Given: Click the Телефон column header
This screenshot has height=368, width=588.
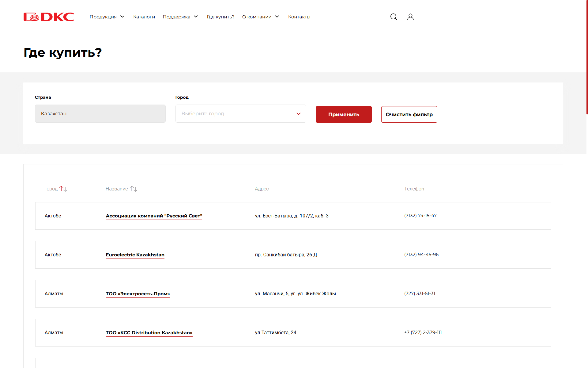Looking at the screenshot, I should coord(414,189).
